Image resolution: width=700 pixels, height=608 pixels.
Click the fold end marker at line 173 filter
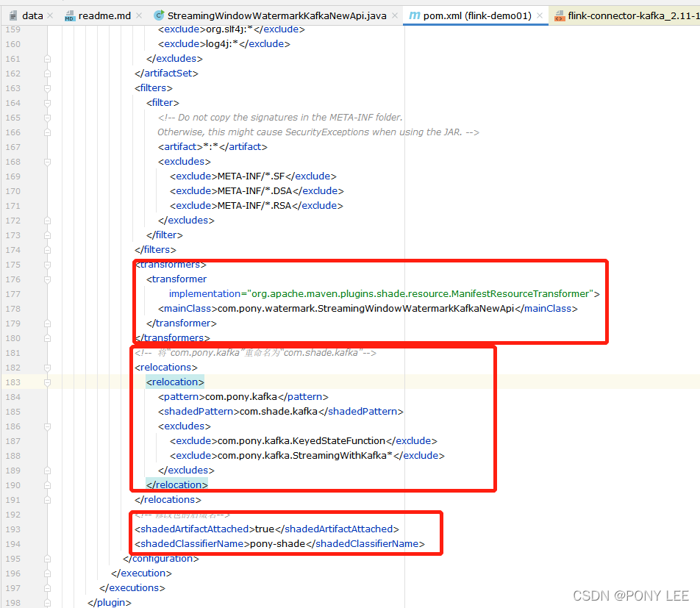pos(47,235)
